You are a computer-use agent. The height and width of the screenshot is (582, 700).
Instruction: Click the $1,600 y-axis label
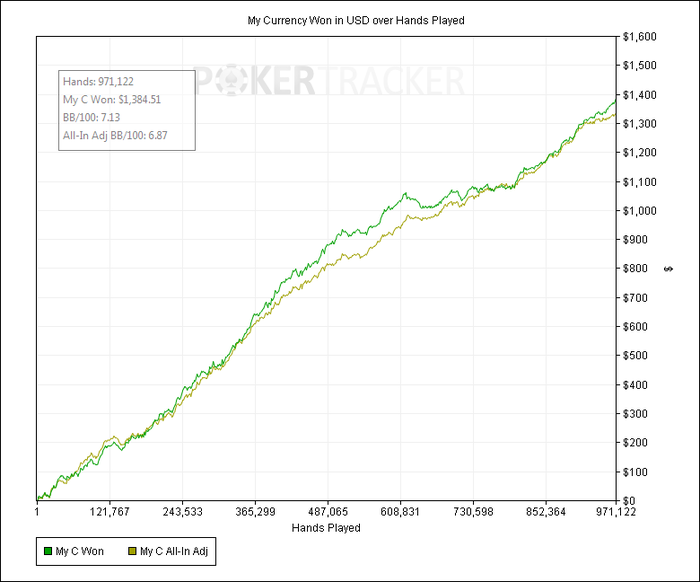(639, 37)
